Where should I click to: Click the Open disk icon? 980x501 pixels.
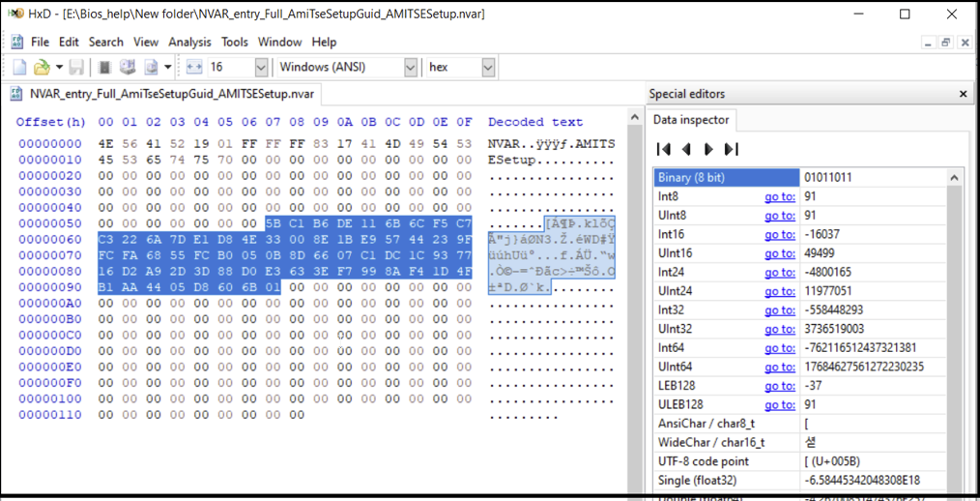tap(128, 67)
